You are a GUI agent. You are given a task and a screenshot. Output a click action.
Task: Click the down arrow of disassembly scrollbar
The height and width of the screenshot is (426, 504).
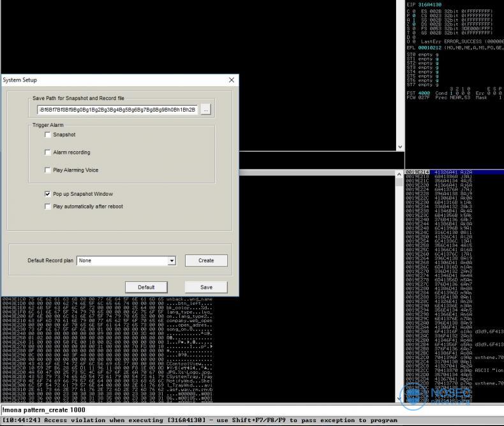400,147
